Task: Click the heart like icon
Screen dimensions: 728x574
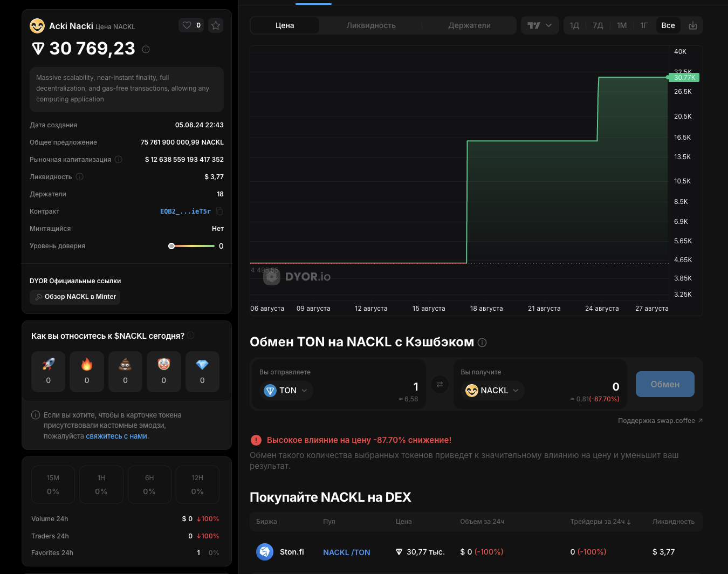Action: [x=187, y=25]
